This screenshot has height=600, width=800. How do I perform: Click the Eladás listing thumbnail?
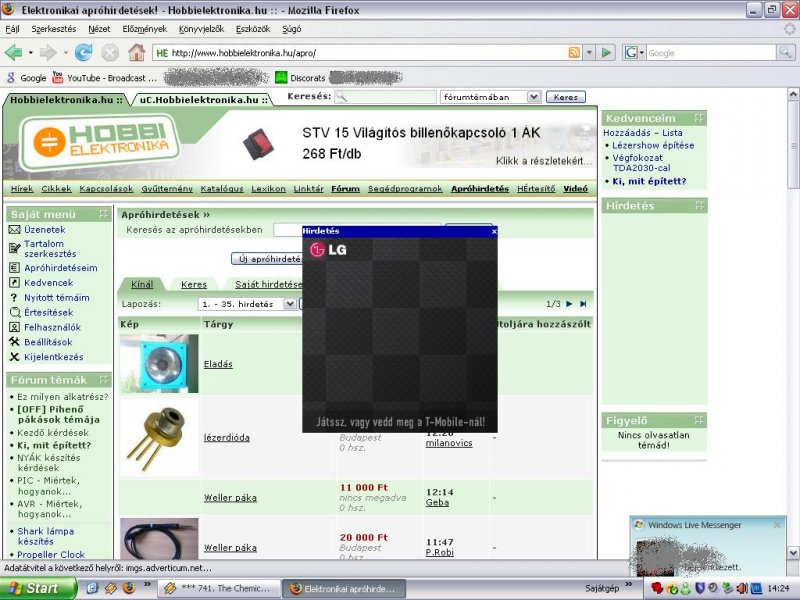click(160, 363)
